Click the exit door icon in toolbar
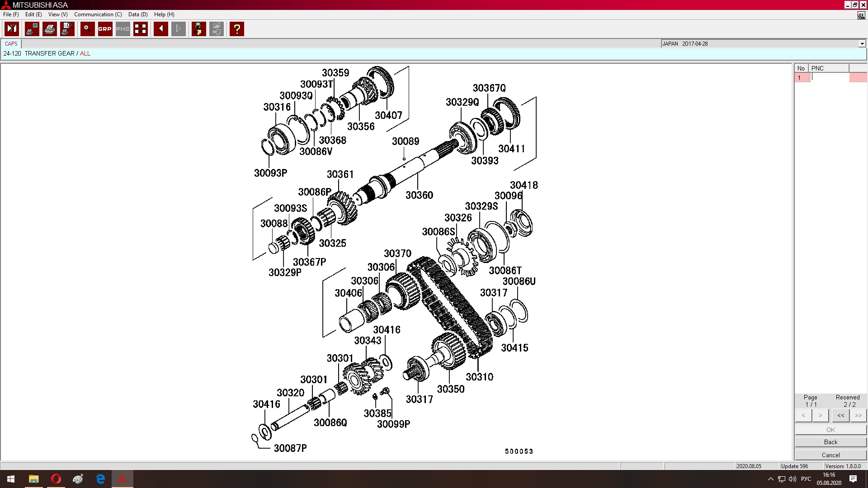The width and height of the screenshot is (868, 488). pos(12,29)
